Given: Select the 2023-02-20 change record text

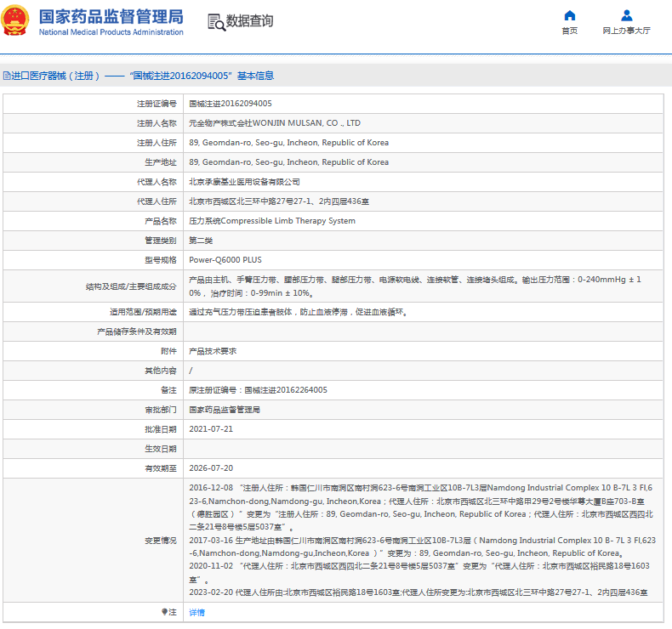Looking at the screenshot, I should pyautogui.click(x=419, y=592).
